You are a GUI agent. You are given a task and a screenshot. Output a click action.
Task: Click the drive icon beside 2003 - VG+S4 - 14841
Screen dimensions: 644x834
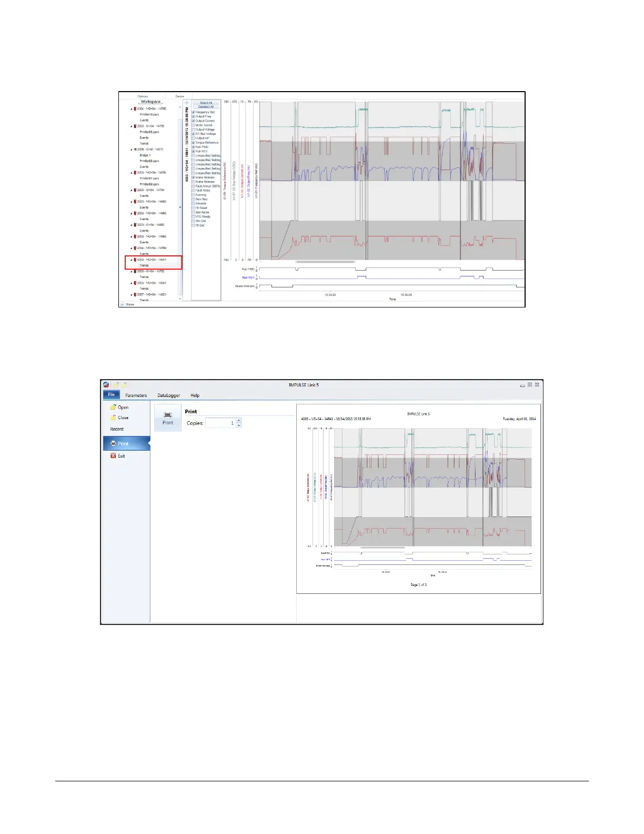(x=135, y=283)
